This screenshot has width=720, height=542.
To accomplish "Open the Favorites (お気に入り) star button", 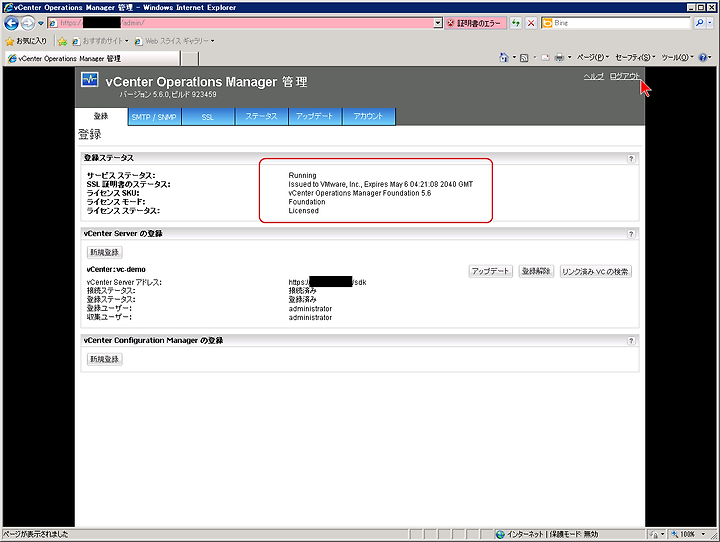I will (26, 41).
